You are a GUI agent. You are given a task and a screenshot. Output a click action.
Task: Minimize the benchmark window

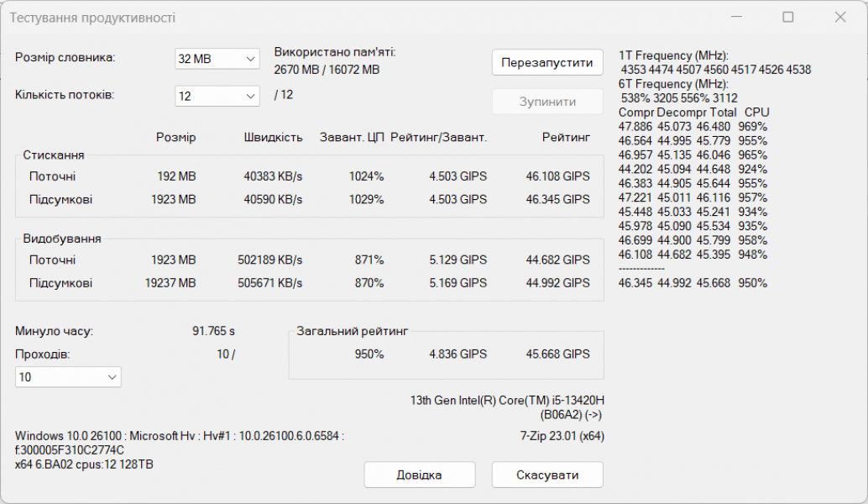(735, 17)
